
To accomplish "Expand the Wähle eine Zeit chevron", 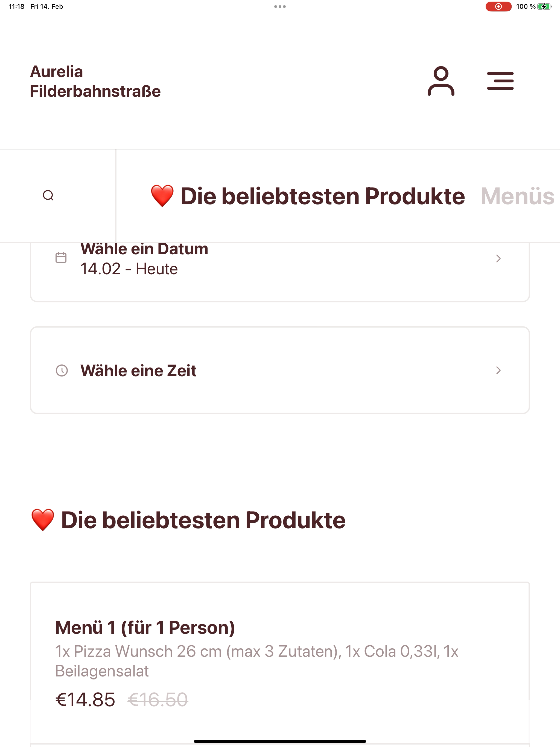I will point(498,370).
